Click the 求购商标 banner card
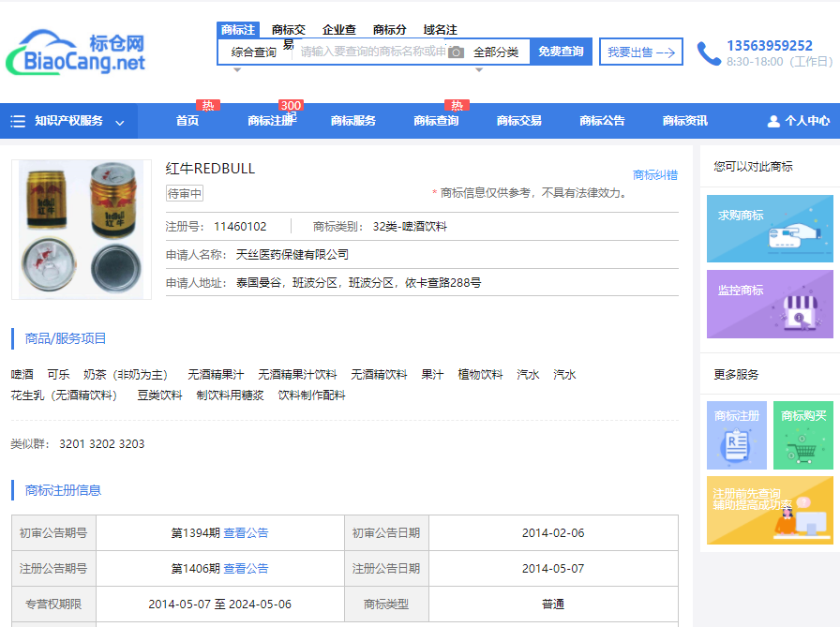 pyautogui.click(x=770, y=229)
